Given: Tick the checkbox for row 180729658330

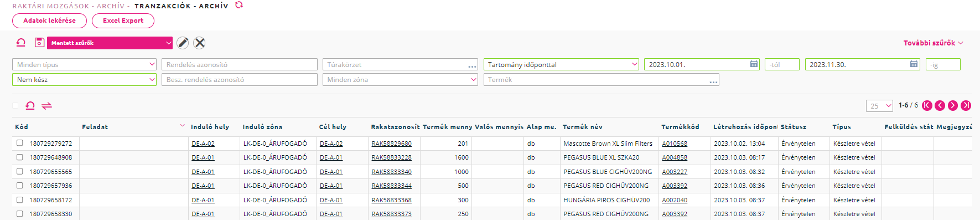Looking at the screenshot, I should click(x=20, y=213).
